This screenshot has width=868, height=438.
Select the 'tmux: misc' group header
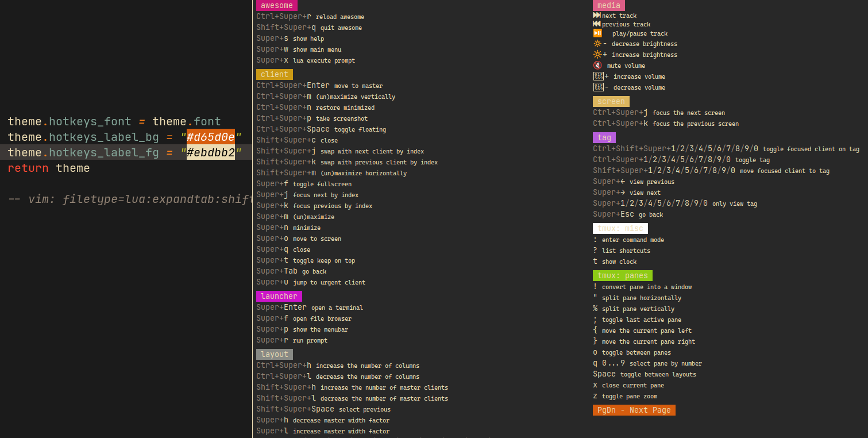click(620, 228)
